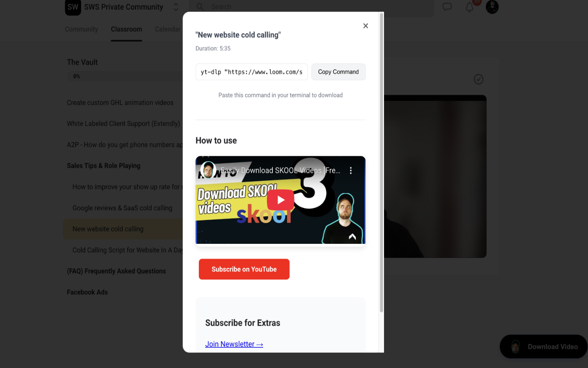Expand the Facebook Ads section
This screenshot has height=368, width=588.
[x=87, y=292]
